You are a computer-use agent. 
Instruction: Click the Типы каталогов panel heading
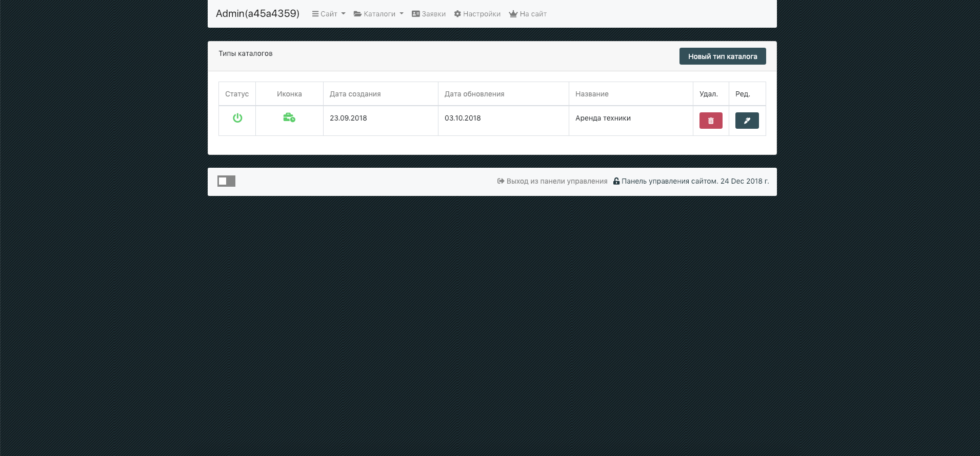(246, 53)
